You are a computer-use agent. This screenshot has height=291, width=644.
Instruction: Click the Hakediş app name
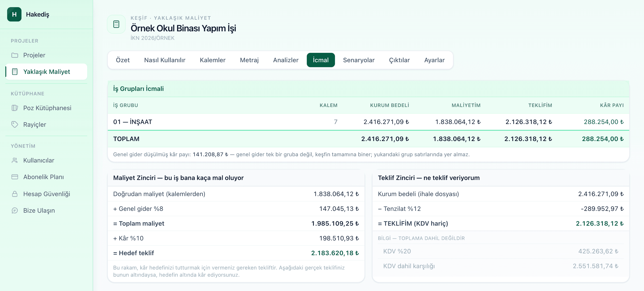(38, 15)
